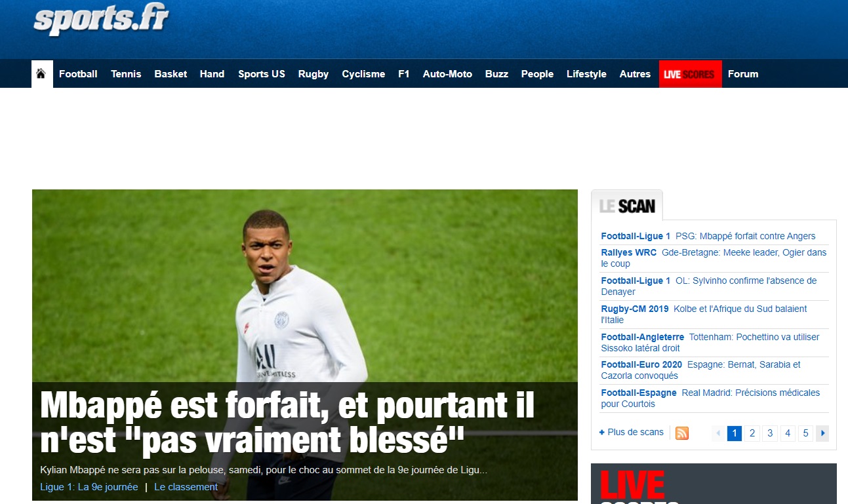Jump to scan page 3
Viewport: 848px width, 504px height.
click(x=770, y=433)
